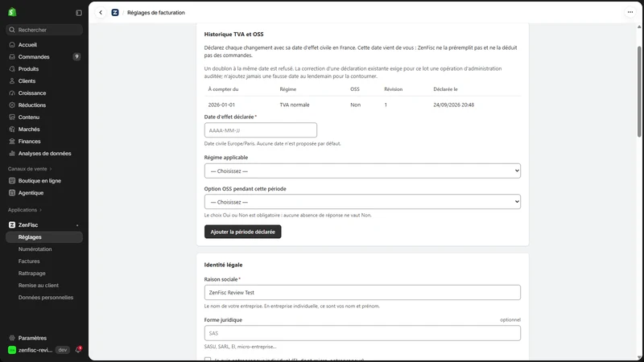644x362 pixels.
Task: Focus the Date d'effet déclarée field
Action: (x=260, y=130)
